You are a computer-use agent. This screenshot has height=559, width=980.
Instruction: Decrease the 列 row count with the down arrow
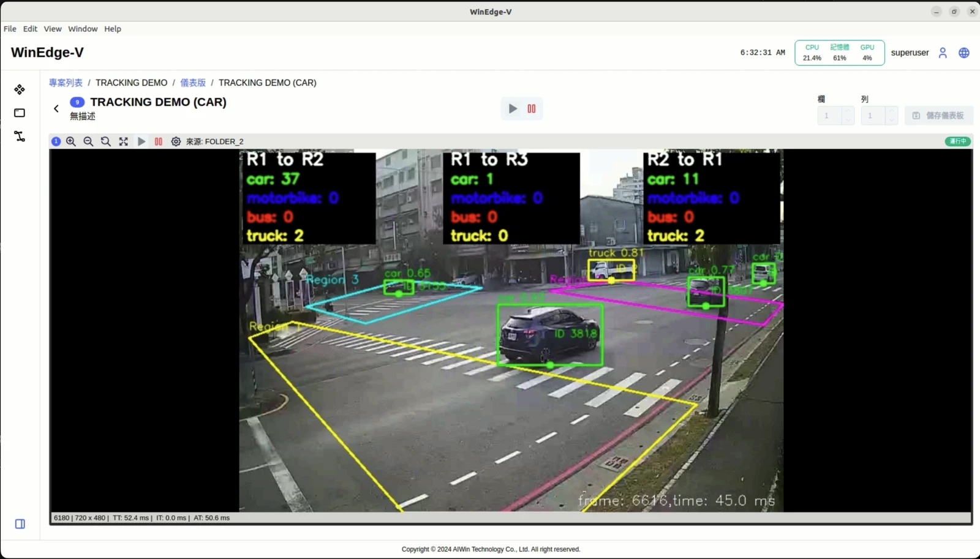pyautogui.click(x=892, y=120)
